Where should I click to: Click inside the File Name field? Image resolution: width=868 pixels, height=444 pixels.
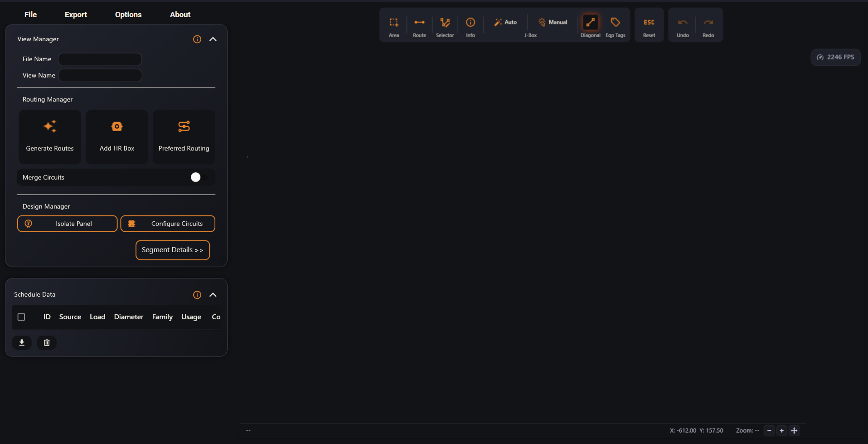point(100,59)
